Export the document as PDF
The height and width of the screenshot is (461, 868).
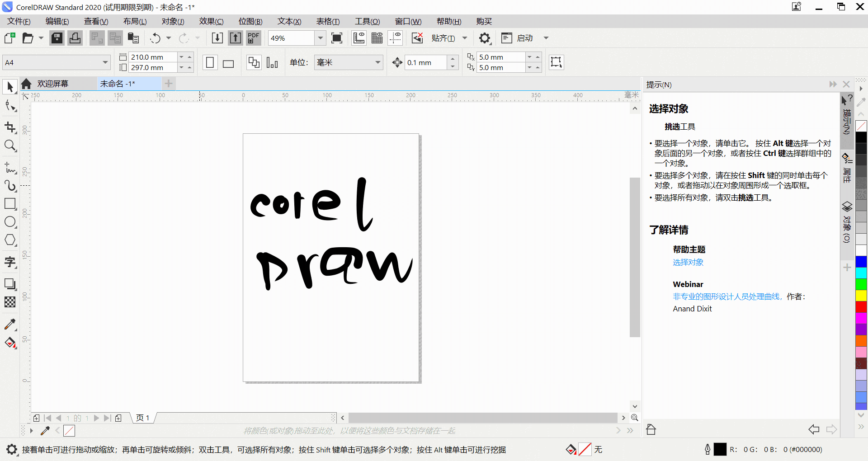click(253, 38)
